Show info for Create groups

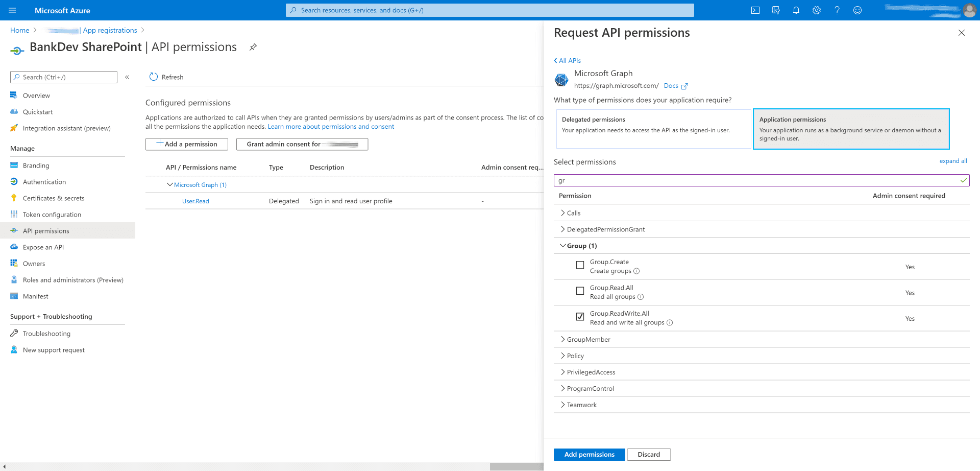(636, 271)
